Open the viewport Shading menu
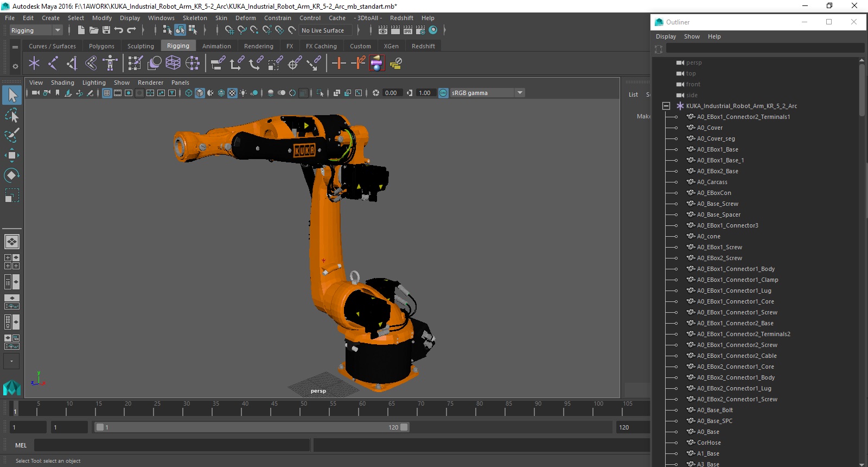 tap(62, 83)
